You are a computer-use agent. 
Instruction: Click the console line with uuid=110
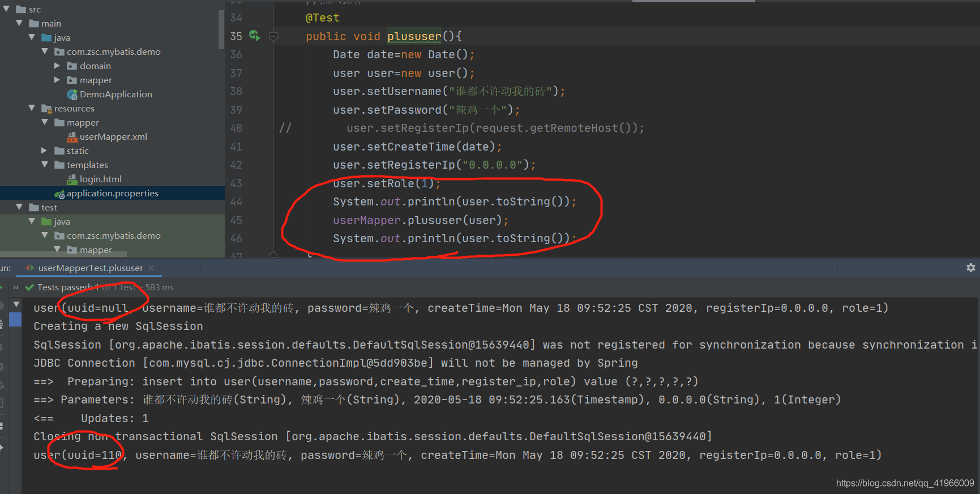pos(457,456)
